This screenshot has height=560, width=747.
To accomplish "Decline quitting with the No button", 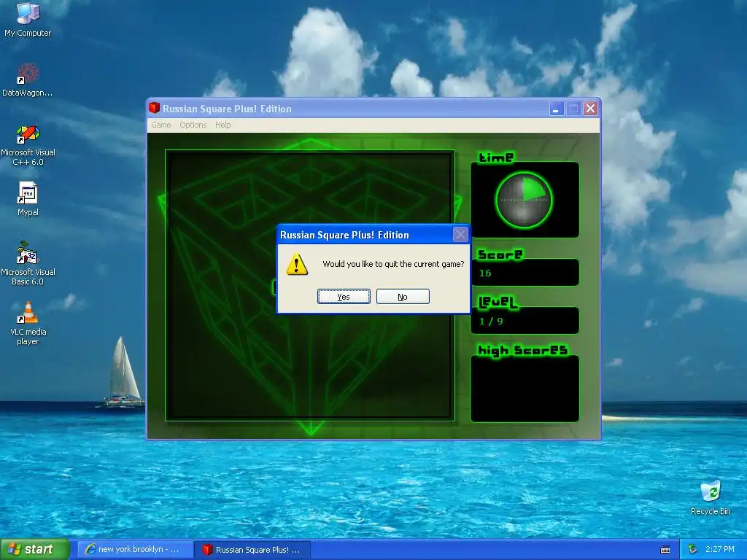I will click(403, 296).
